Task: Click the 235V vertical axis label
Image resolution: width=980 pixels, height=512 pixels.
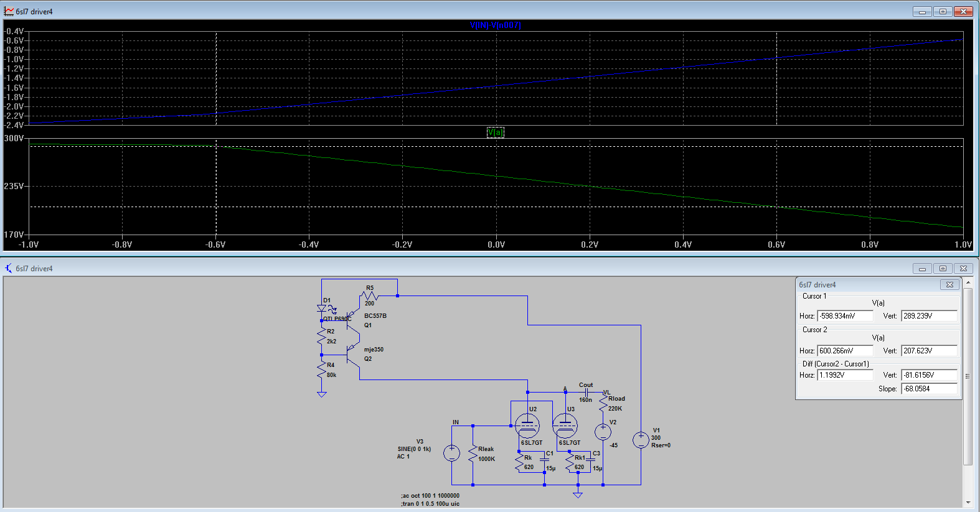Action: coord(14,186)
